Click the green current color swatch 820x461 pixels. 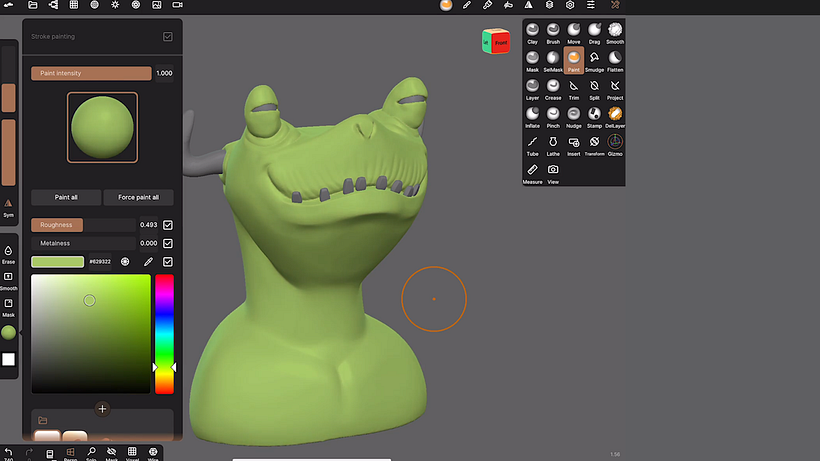coord(58,261)
